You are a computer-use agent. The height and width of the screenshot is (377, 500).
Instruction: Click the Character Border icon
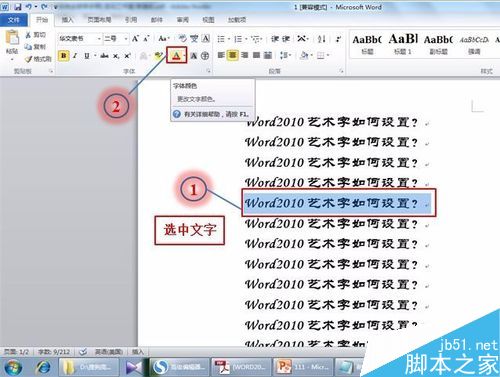[x=206, y=39]
